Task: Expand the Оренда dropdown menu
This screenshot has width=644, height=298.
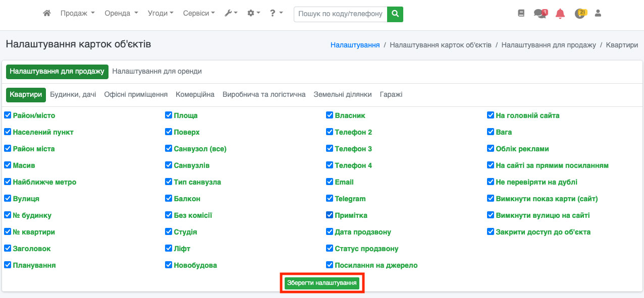Action: 121,14
